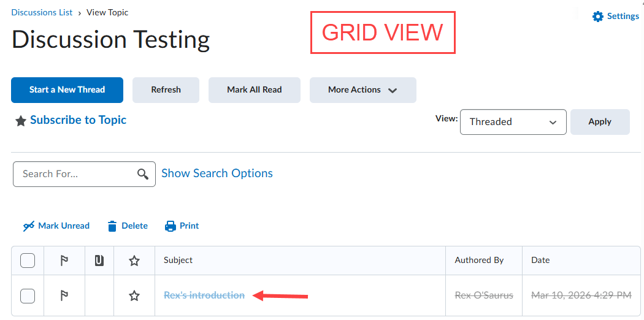Expand the More Actions menu

362,90
